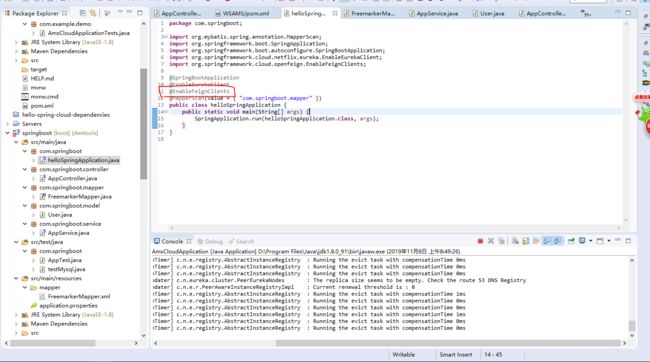Collapse All in Package Explorer toolbar

(x=82, y=13)
